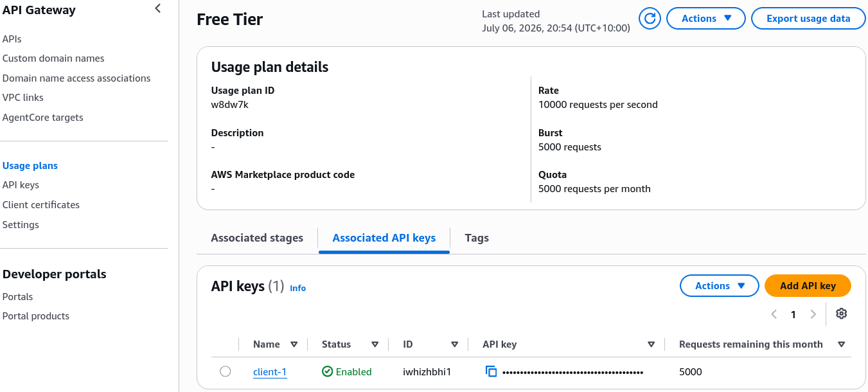Navigate to VPC links

23,98
